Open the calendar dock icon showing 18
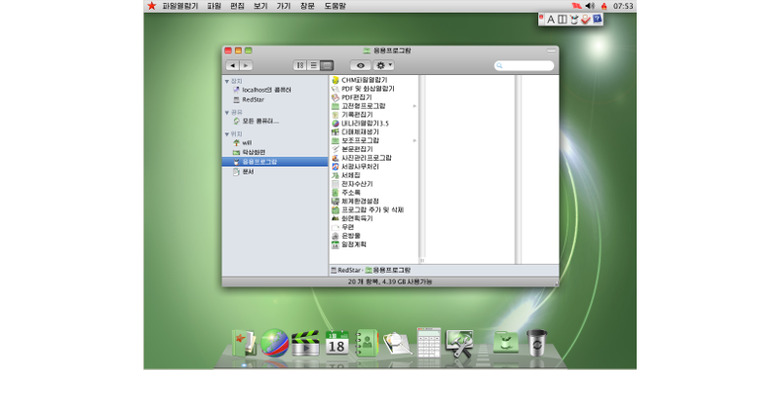 click(x=337, y=343)
